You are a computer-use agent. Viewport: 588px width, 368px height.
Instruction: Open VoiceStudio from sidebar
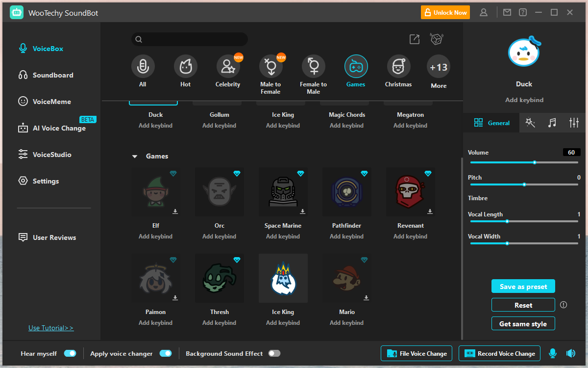click(x=45, y=155)
